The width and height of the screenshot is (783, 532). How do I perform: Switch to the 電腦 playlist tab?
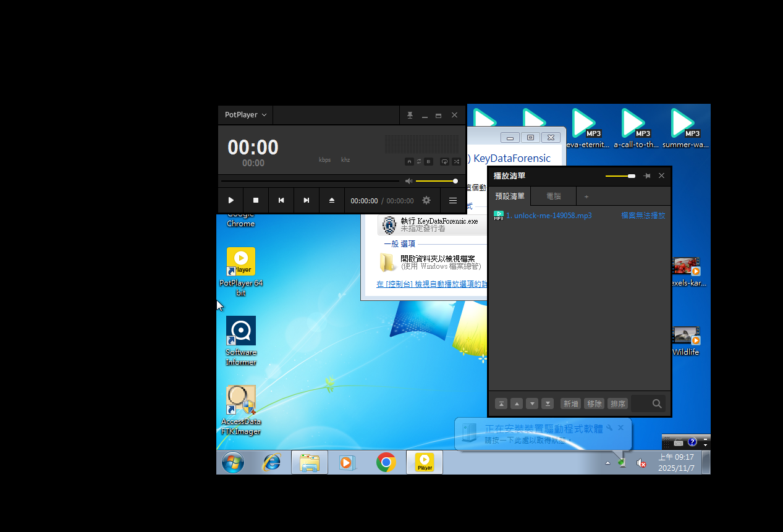pos(554,196)
